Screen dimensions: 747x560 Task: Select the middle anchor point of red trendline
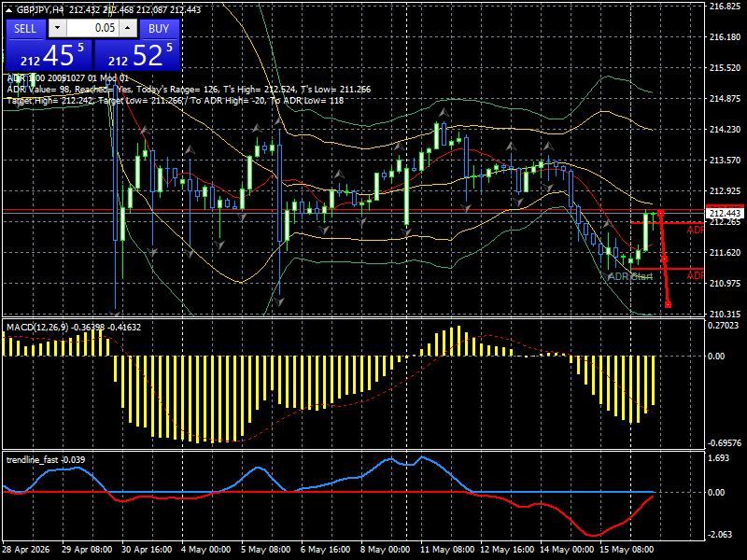(x=664, y=259)
